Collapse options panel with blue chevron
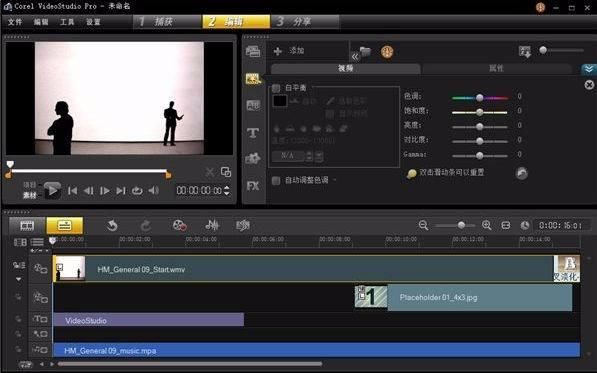Image resolution: width=597 pixels, height=373 pixels. 589,69
